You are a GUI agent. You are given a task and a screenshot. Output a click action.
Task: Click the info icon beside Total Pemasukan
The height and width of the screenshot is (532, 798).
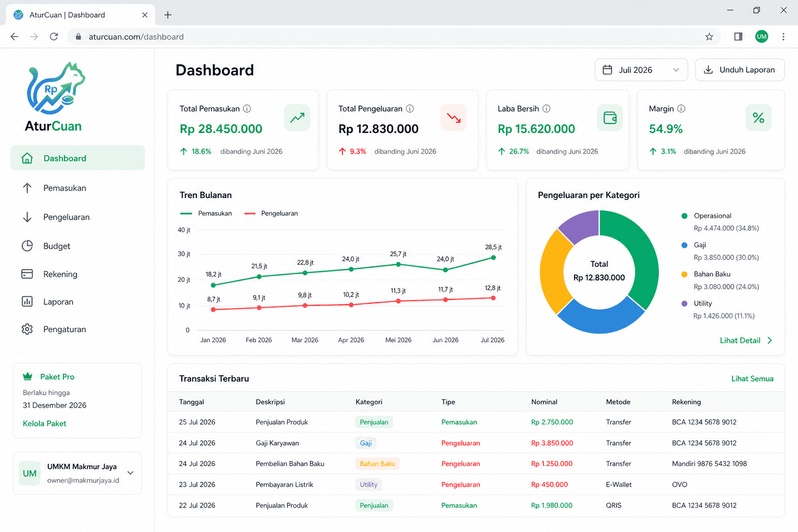pos(247,109)
